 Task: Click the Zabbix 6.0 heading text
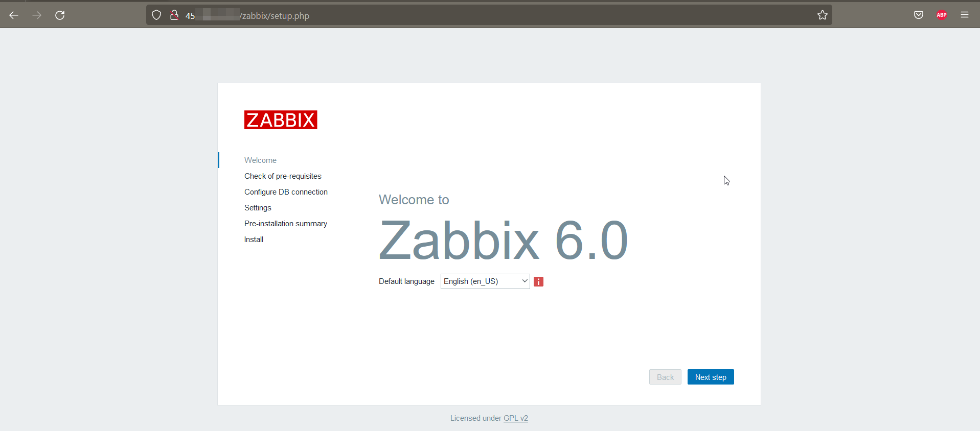coord(504,240)
